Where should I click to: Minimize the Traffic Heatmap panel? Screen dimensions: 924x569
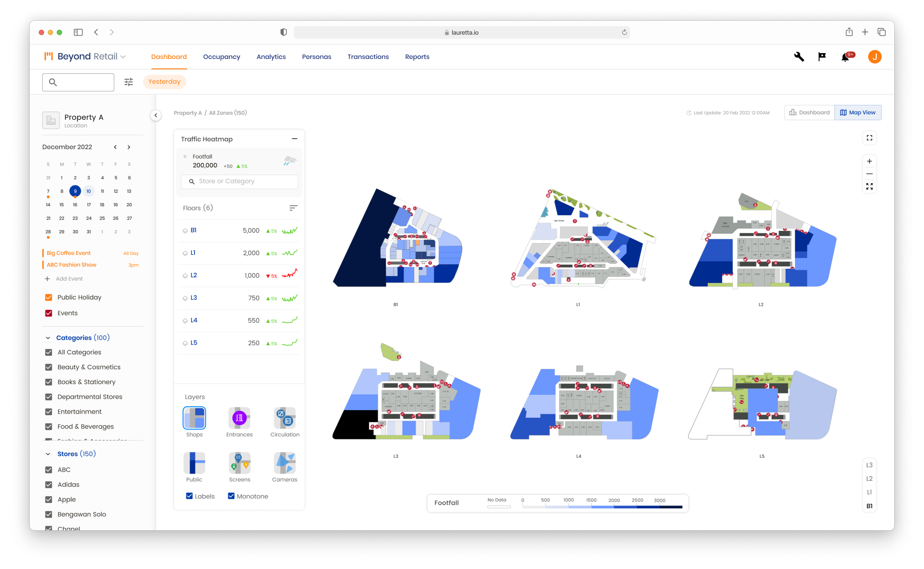point(294,139)
